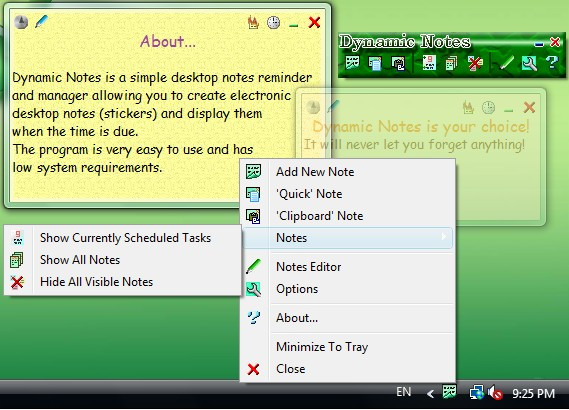Click the 9:25 PM clock in taskbar
This screenshot has height=410, width=569.
pyautogui.click(x=533, y=393)
